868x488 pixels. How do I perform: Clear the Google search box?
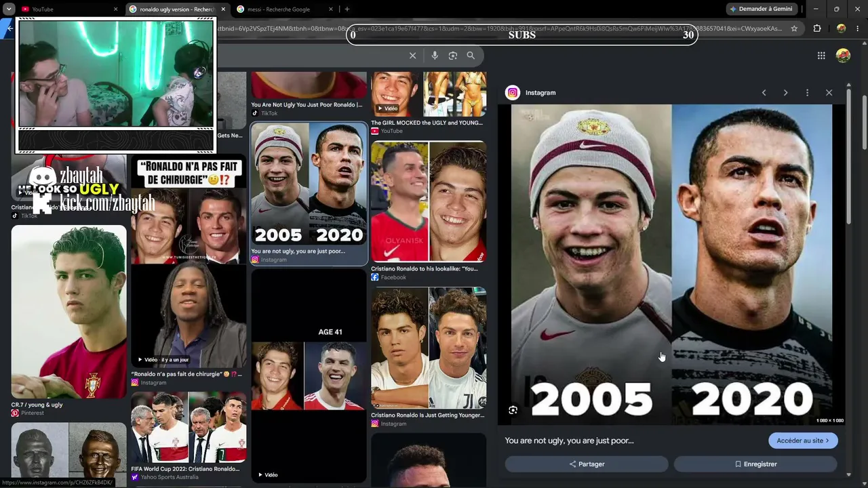[x=412, y=56]
